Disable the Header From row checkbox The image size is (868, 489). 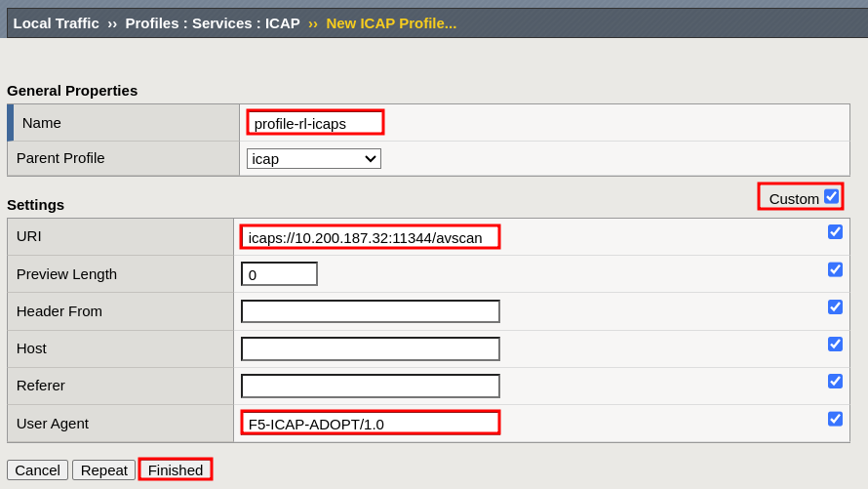(x=835, y=306)
